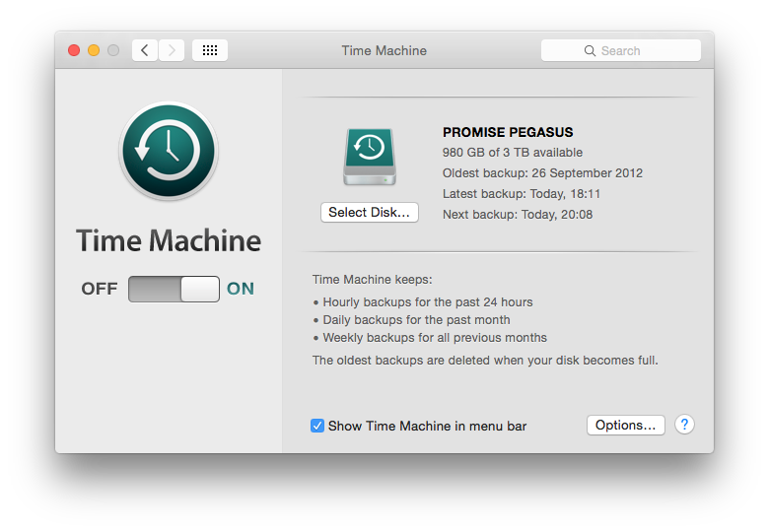769x532 pixels.
Task: Click the PROMISE PEGASUS disk name
Action: 508,132
